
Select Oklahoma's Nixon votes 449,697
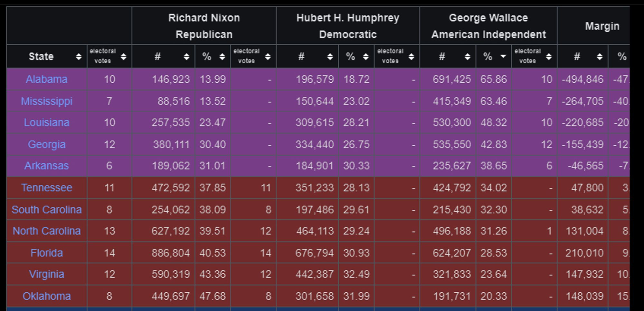[171, 296]
